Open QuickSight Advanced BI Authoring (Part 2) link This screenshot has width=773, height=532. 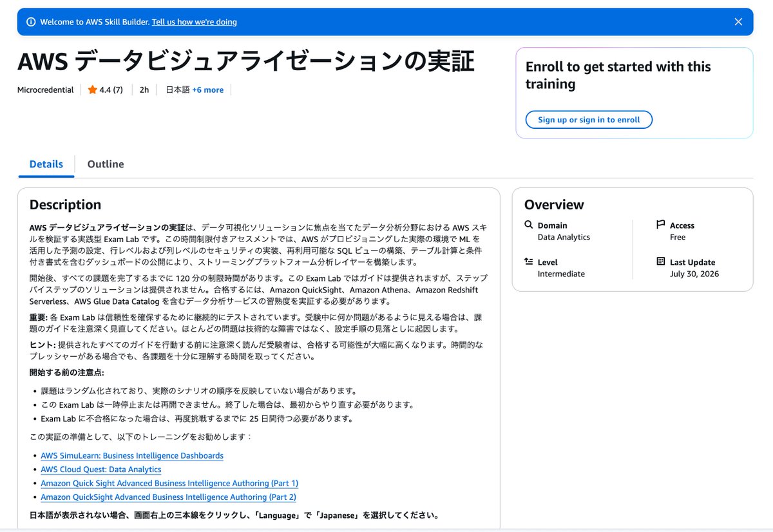click(168, 497)
